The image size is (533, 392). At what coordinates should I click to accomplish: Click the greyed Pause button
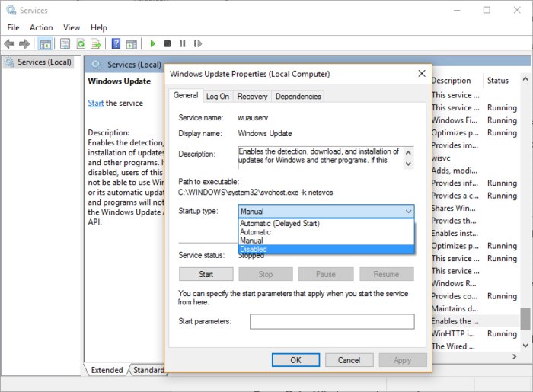click(x=326, y=274)
